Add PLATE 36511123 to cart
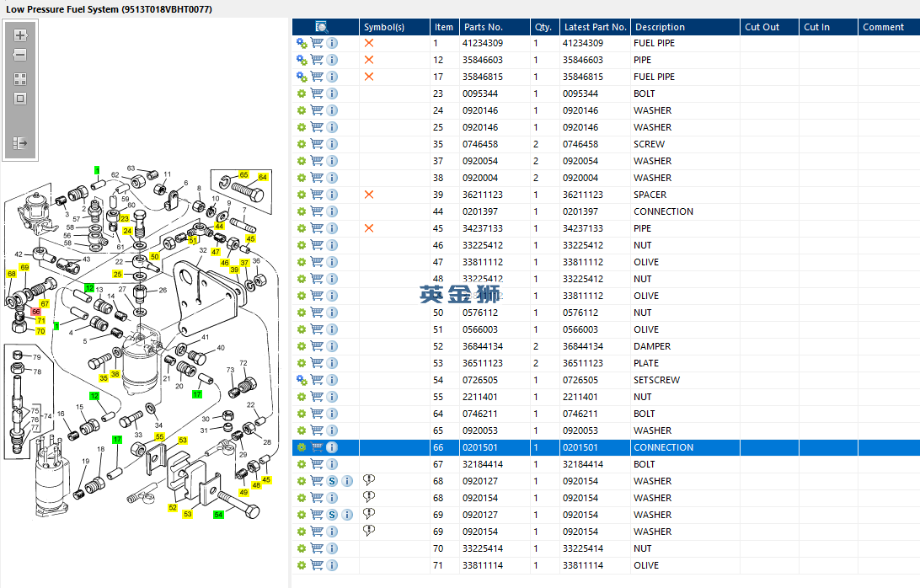 point(317,363)
